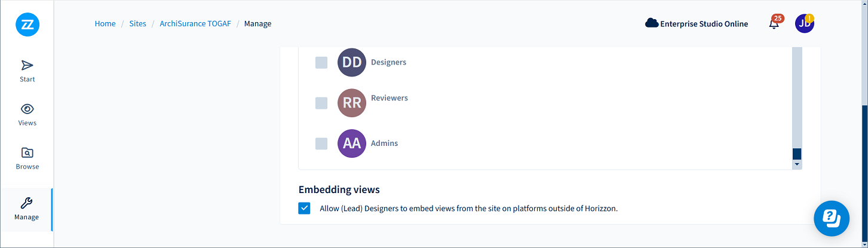This screenshot has height=248, width=868.
Task: Check the Admins group checkbox
Action: pos(321,143)
